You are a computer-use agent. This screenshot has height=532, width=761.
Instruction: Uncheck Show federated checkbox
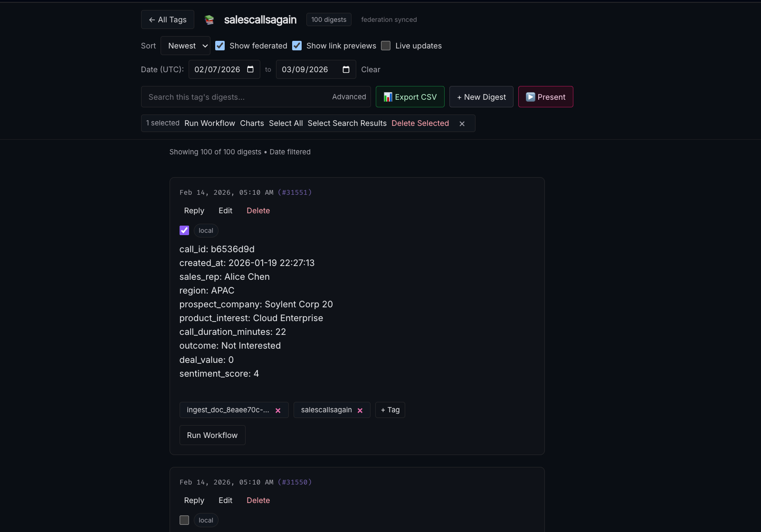(220, 46)
